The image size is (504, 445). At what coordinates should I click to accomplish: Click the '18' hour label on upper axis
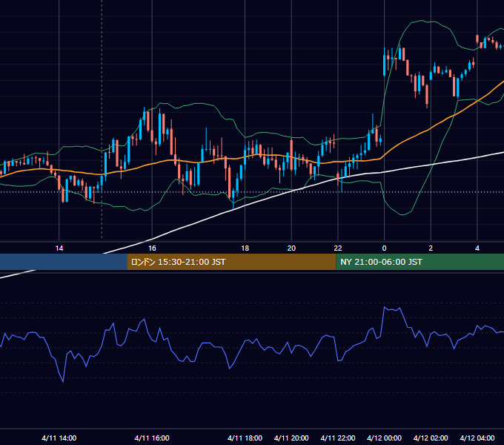(x=245, y=248)
